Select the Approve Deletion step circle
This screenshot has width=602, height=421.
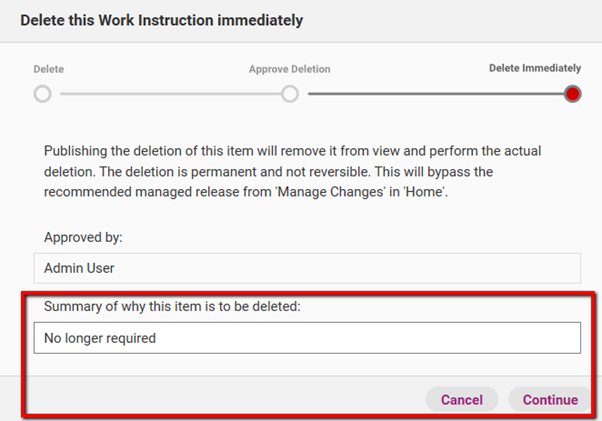[290, 94]
